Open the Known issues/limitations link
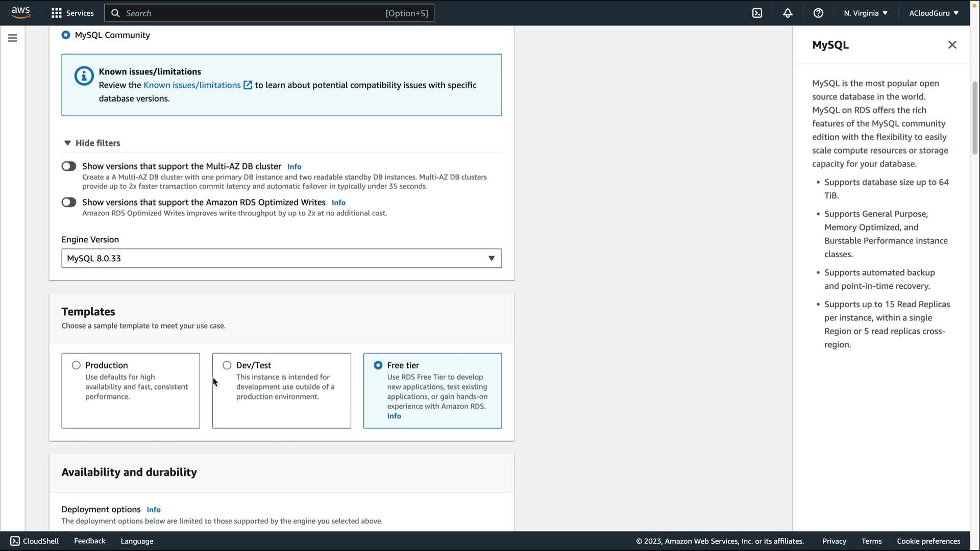Viewport: 980px width, 551px height. point(192,85)
